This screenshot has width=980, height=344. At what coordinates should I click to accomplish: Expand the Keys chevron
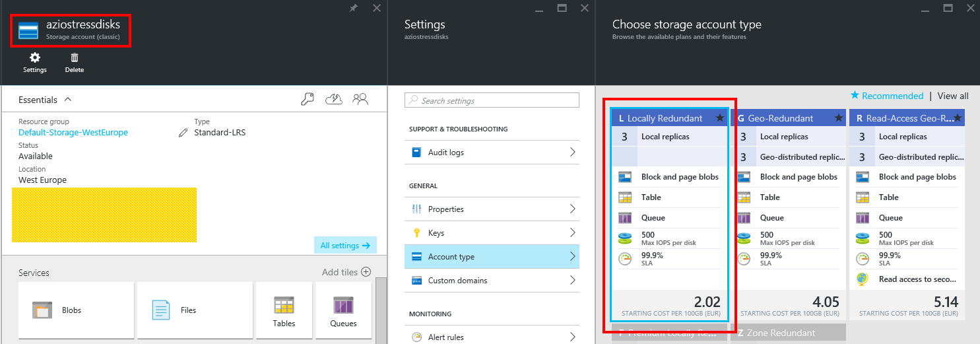572,233
